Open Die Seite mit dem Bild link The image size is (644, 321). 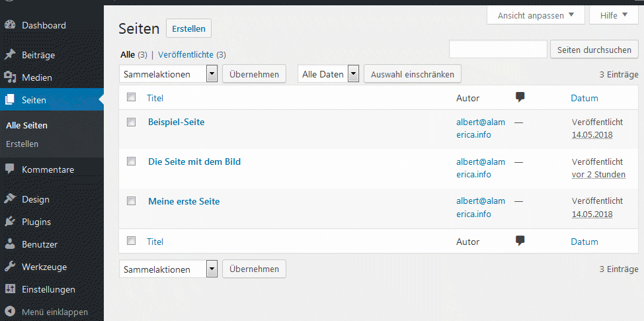click(194, 161)
